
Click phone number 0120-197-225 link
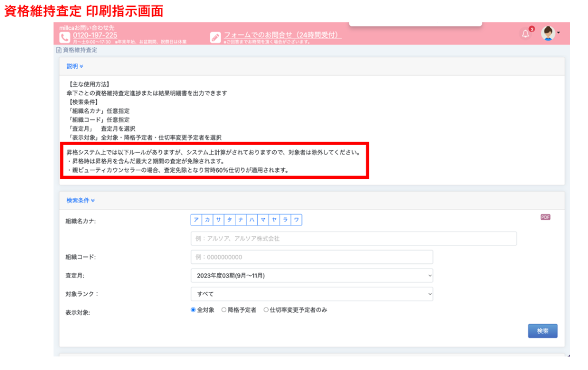[x=95, y=35]
